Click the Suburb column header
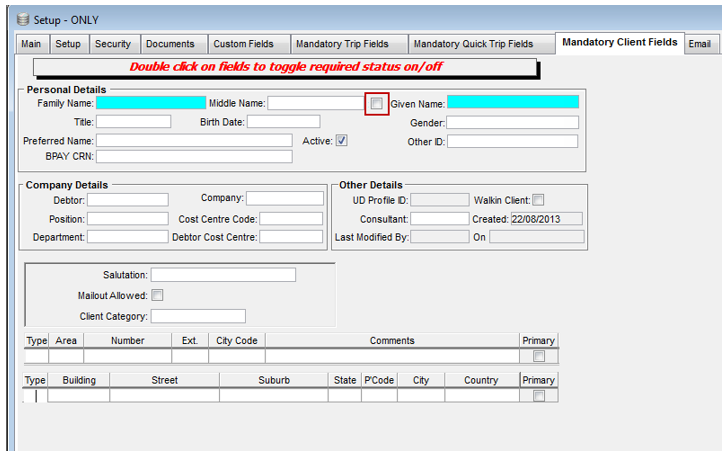The width and height of the screenshot is (724, 459). [274, 380]
